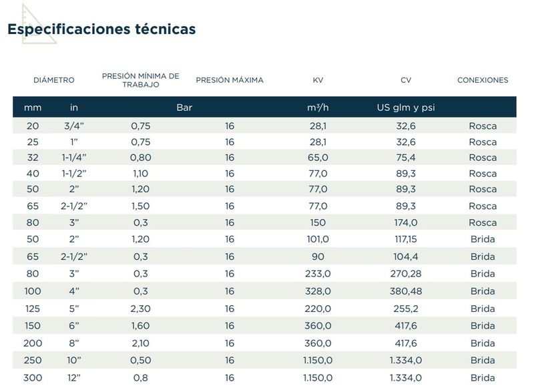Click the US glm y psi label

406,108
